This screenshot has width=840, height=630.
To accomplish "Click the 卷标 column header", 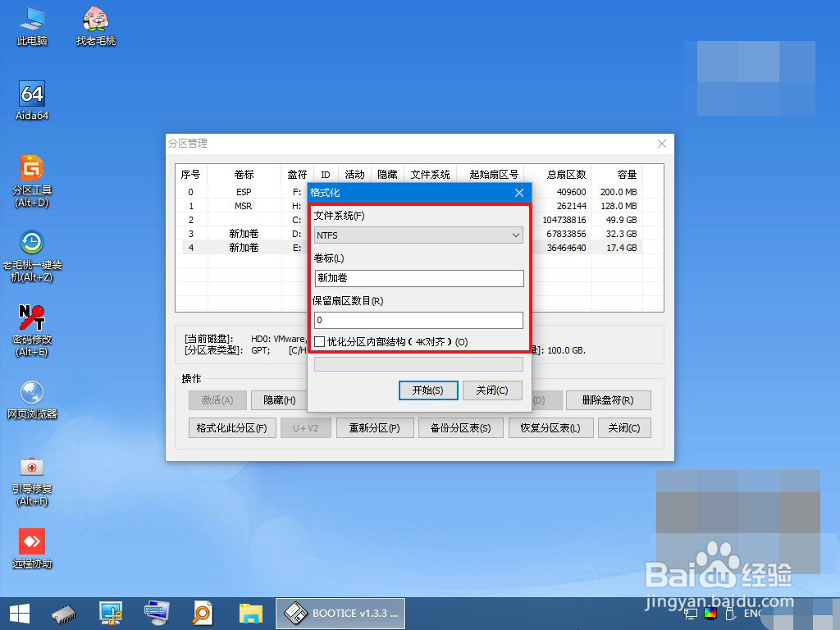I will coord(244,175).
